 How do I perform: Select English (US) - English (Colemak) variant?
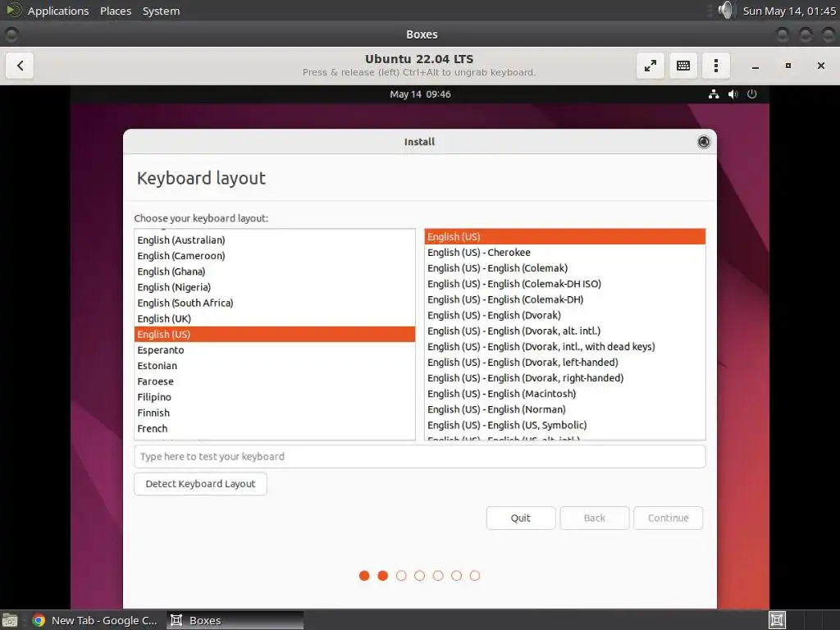point(564,268)
